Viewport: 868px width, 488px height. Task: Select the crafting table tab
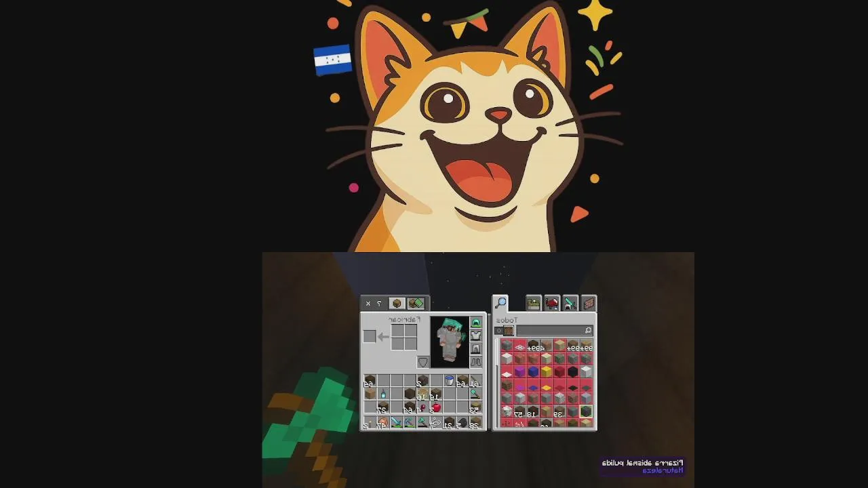pyautogui.click(x=397, y=303)
